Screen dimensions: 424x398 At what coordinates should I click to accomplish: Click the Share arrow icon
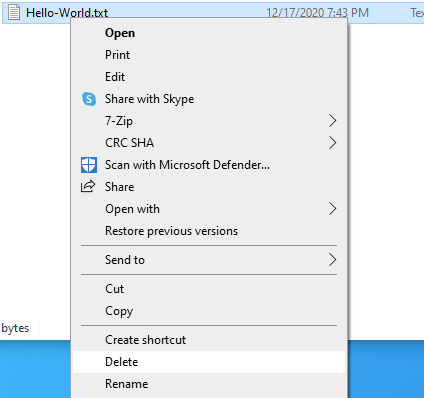(88, 186)
